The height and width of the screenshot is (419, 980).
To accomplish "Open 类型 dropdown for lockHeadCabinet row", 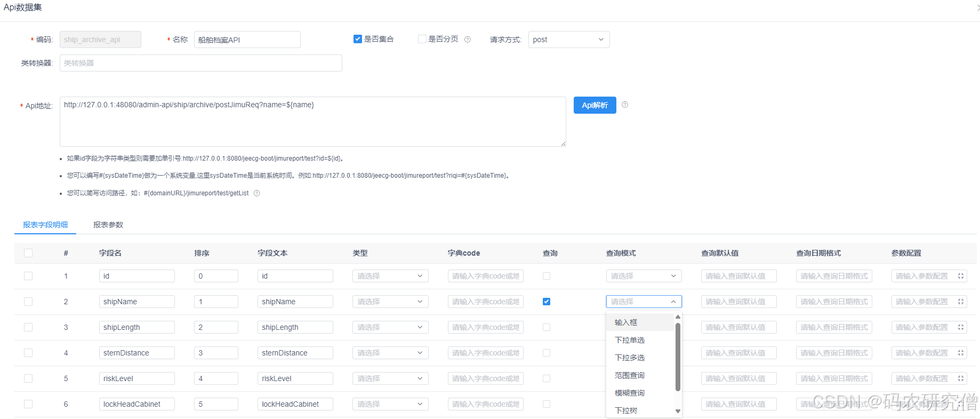I will (x=390, y=404).
